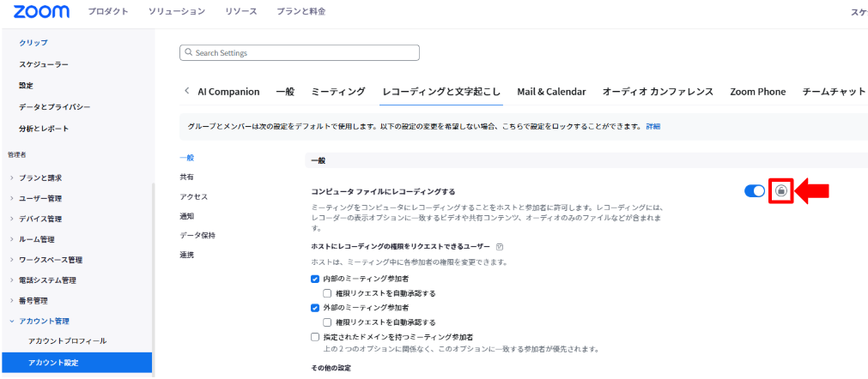Check 権限リクエストを自動承認する under 外部のミーティング参加者

click(327, 322)
